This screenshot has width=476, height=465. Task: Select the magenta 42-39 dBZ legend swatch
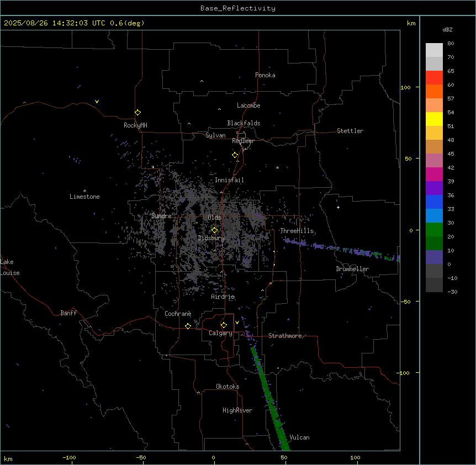pyautogui.click(x=434, y=174)
